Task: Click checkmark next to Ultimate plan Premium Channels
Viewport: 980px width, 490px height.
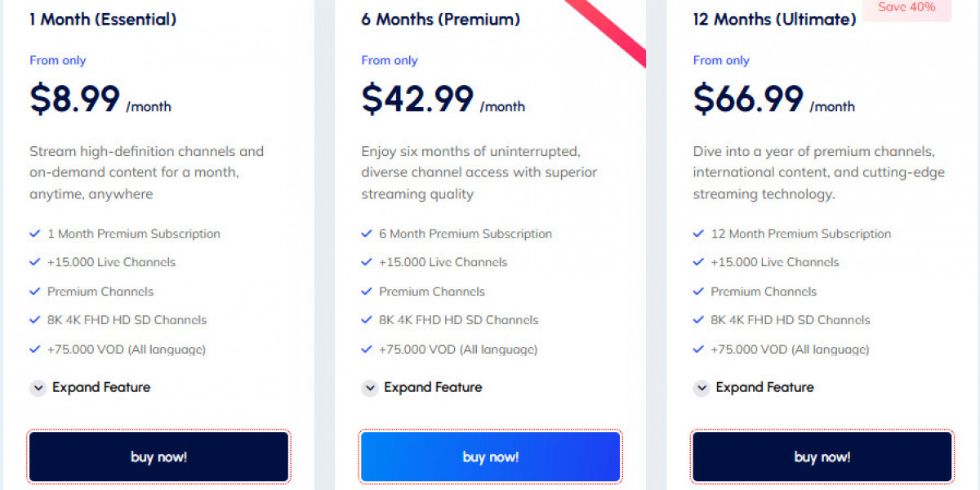Action: [x=698, y=292]
